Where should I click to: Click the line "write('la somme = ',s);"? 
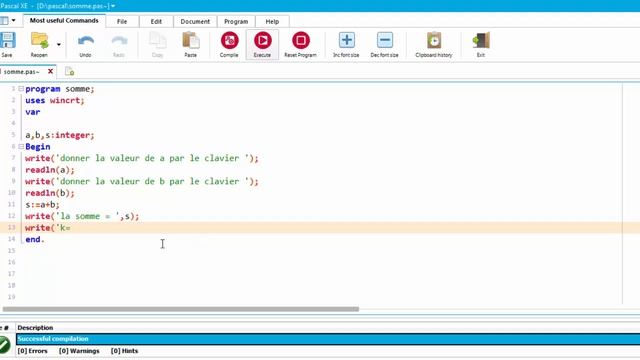(x=82, y=216)
